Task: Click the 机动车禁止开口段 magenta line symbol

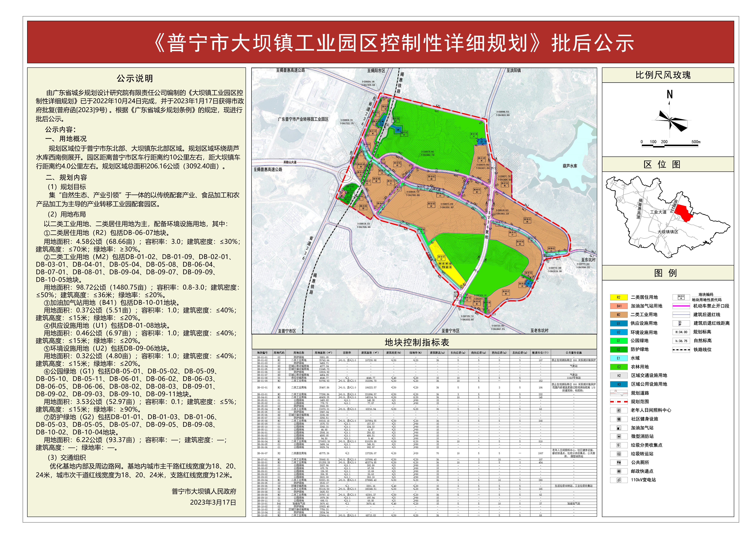Action: point(681,306)
